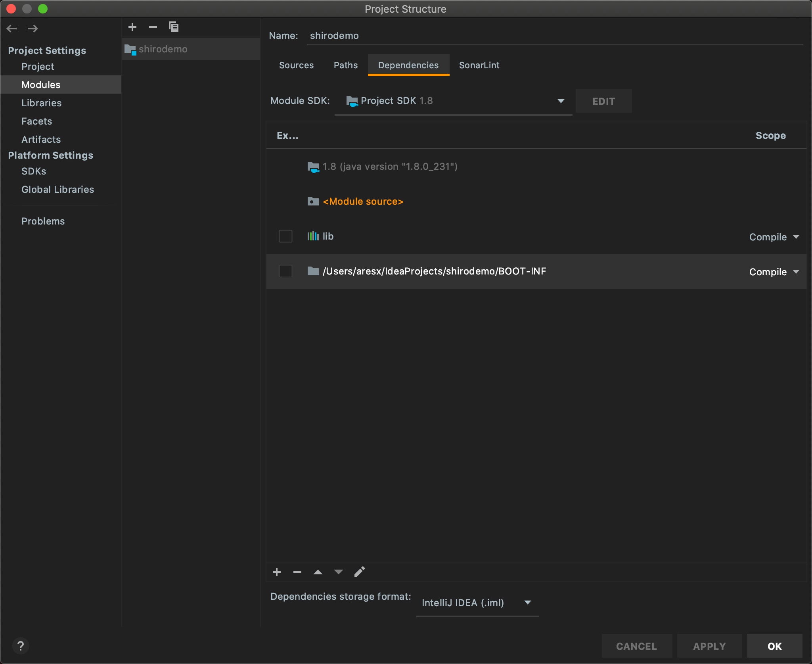Toggle export checkbox for lib
This screenshot has width=812, height=664.
tap(285, 236)
